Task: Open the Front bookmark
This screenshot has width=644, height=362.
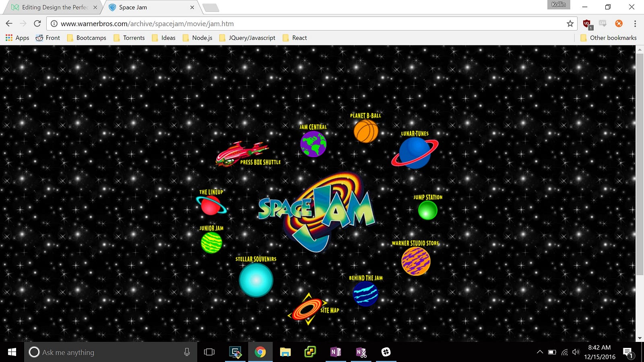Action: tap(48, 38)
